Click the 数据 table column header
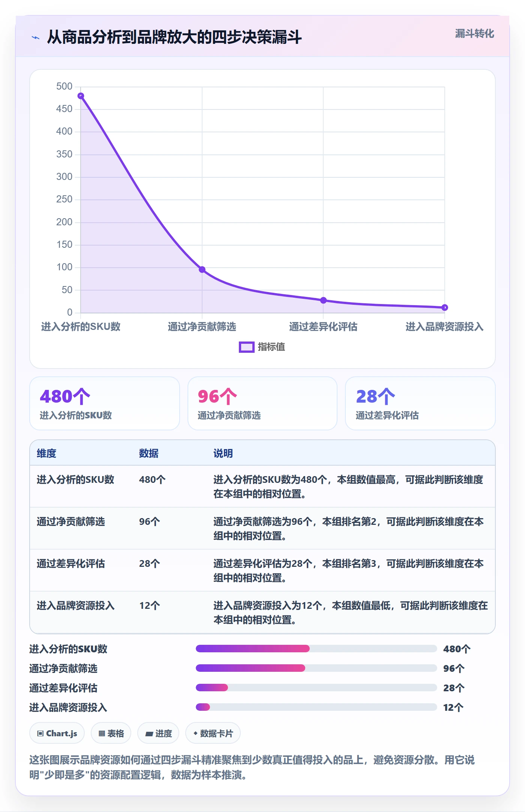The width and height of the screenshot is (525, 812). click(x=149, y=453)
